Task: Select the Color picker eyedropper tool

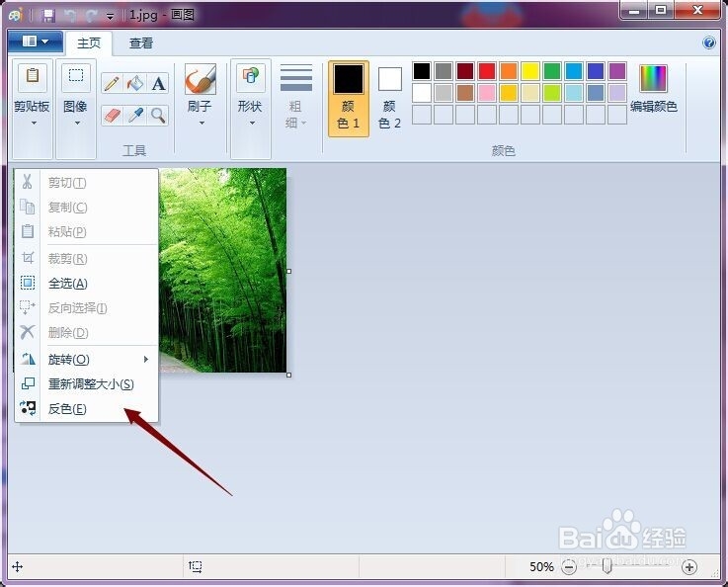Action: click(x=135, y=116)
